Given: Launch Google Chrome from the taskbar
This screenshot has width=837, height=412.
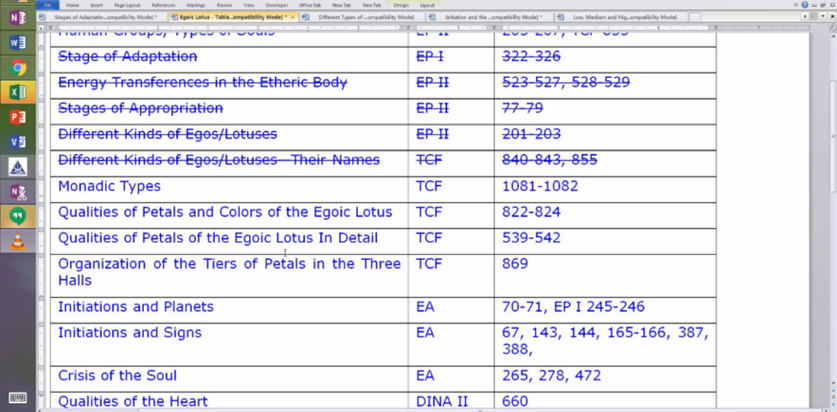Looking at the screenshot, I should pos(17,69).
